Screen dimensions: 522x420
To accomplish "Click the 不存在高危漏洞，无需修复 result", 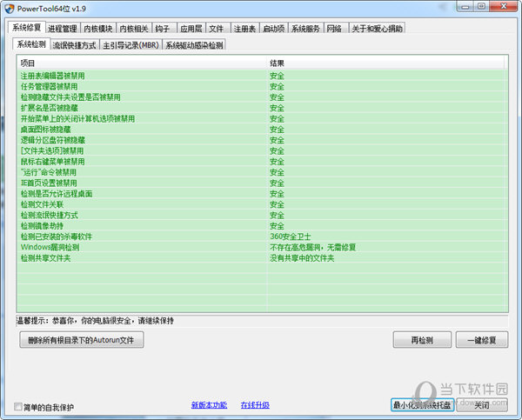I will tap(313, 247).
